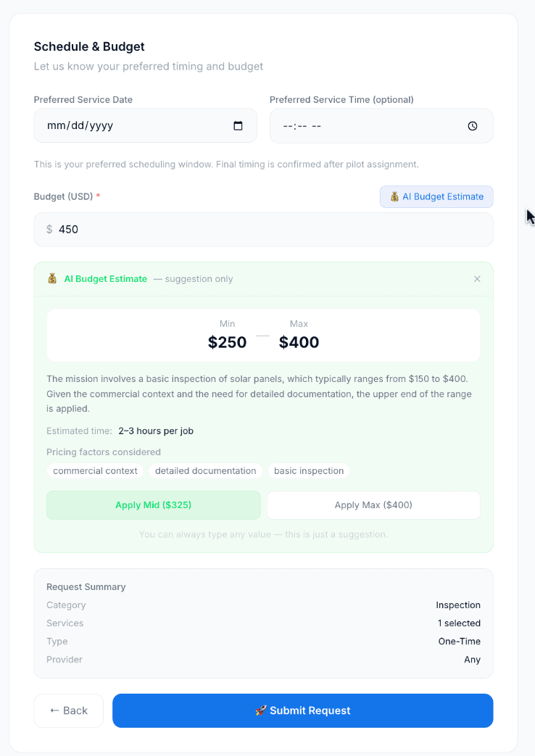The width and height of the screenshot is (535, 756).
Task: Apply the Max budget suggestion of $400
Action: pos(373,505)
